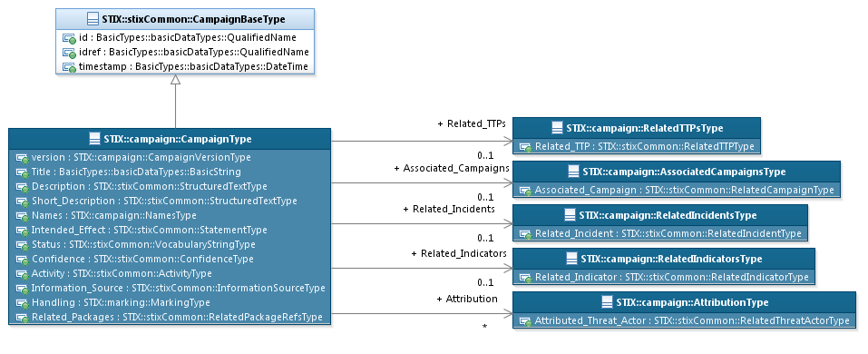The width and height of the screenshot is (868, 354).
Task: Click the AssociatedCampaignsType class icon
Action: pos(573,172)
